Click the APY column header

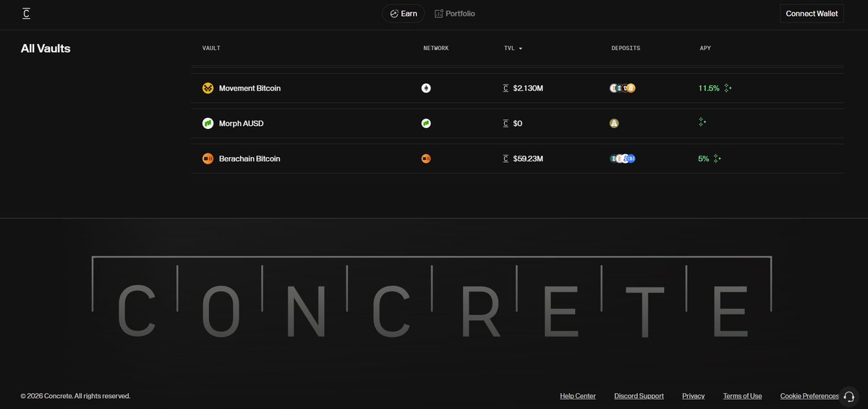pos(705,49)
